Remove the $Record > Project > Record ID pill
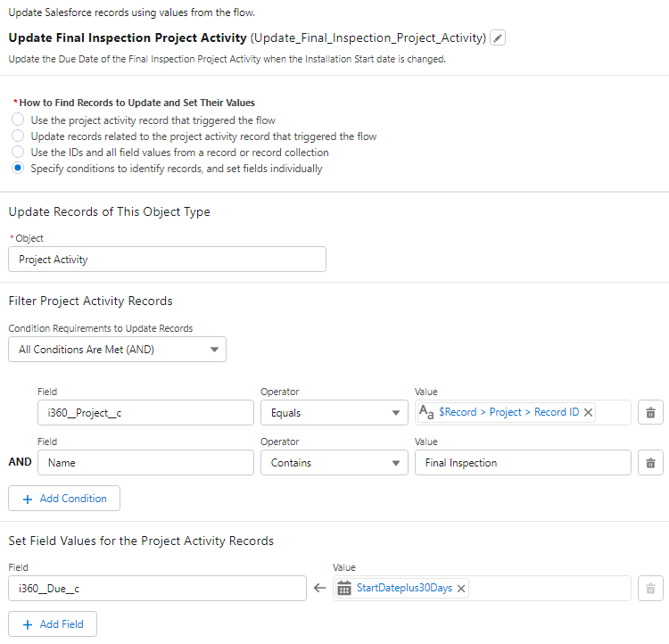The height and width of the screenshot is (644, 669). [589, 412]
